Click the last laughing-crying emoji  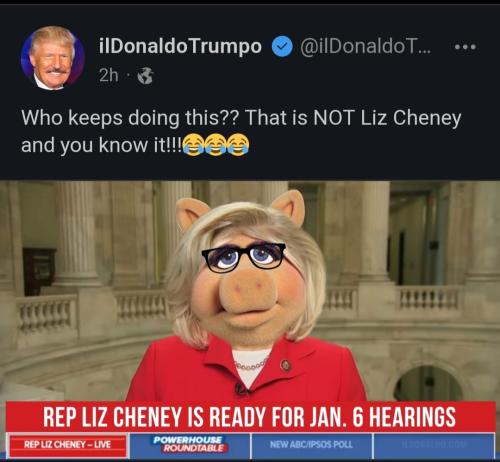click(238, 145)
